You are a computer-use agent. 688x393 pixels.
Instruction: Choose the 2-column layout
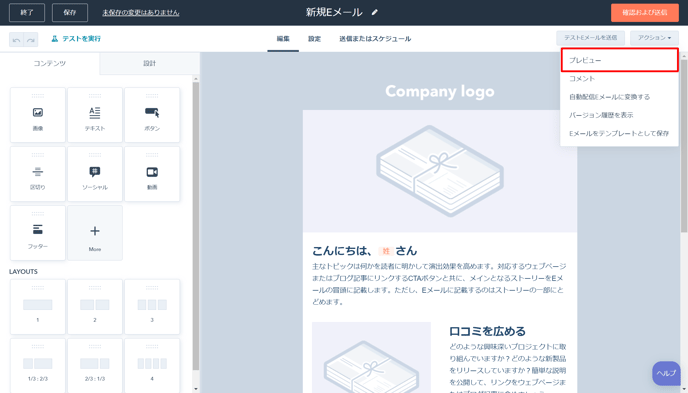click(x=95, y=307)
